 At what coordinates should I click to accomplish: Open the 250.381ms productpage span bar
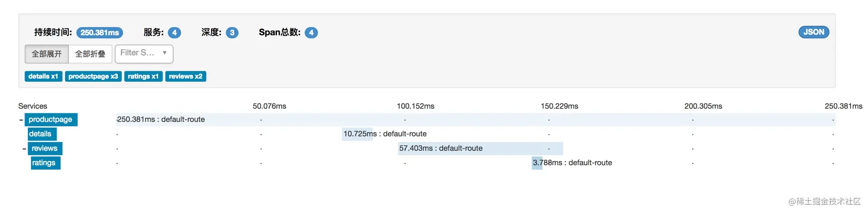pos(476,120)
